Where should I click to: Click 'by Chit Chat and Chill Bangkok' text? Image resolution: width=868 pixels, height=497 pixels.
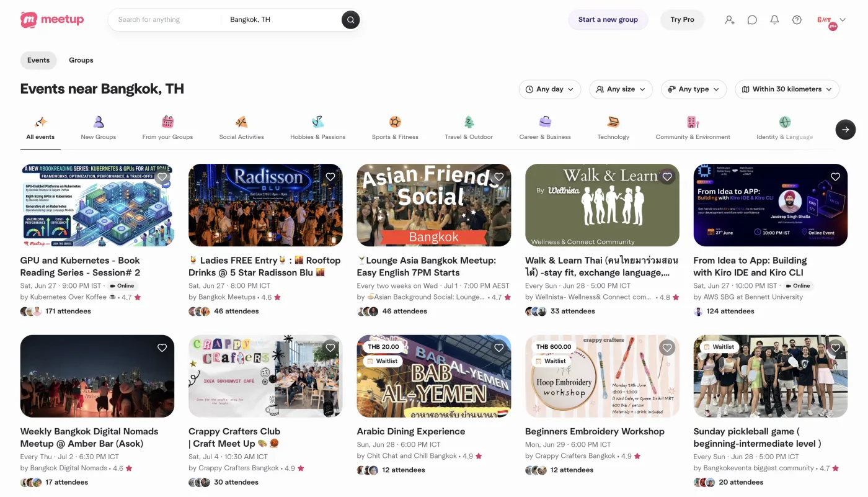(407, 456)
